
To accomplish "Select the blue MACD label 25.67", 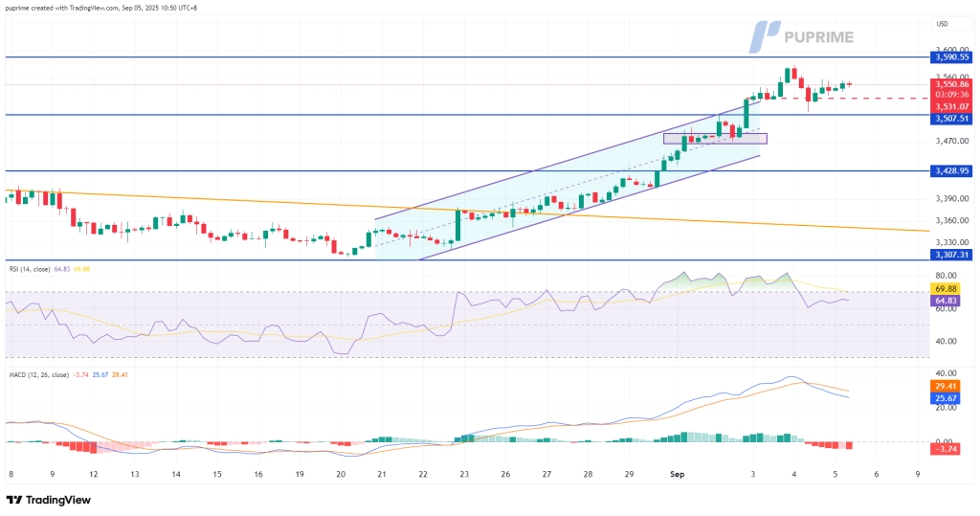I will [946, 398].
